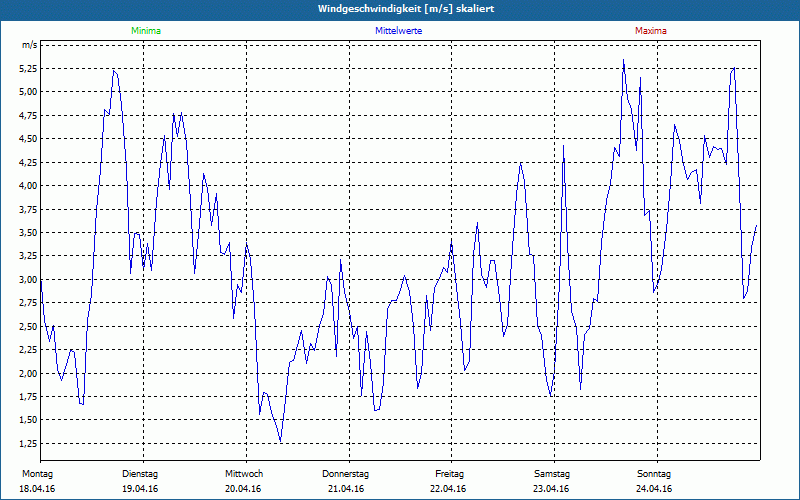Click the 3,25 y-axis value

click(29, 256)
